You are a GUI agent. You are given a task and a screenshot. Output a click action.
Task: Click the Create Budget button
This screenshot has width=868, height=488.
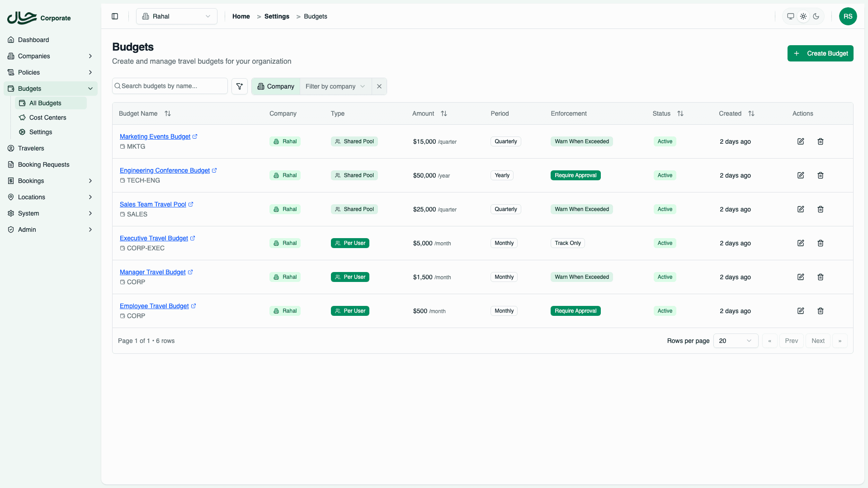pos(820,53)
